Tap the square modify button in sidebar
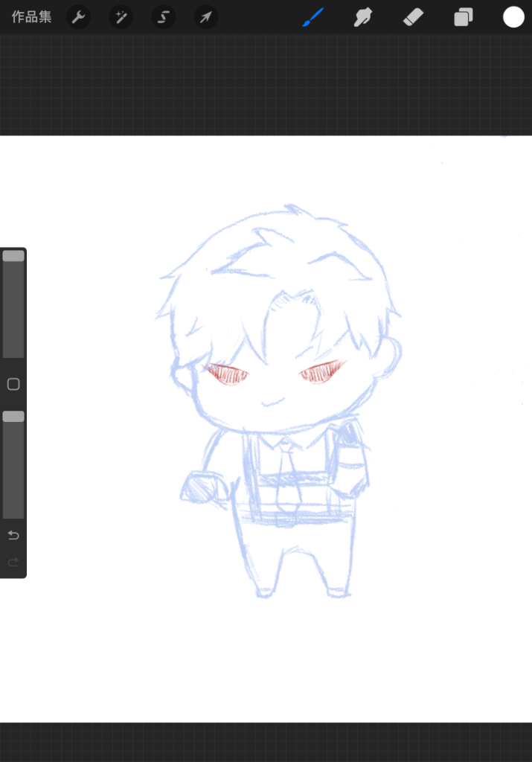This screenshot has height=762, width=532. tap(13, 385)
